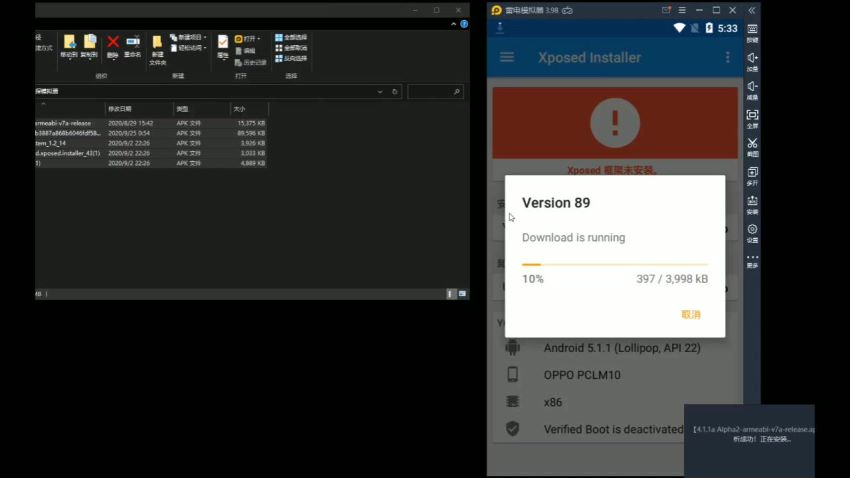Viewport: 850px width, 478px height.
Task: Click the Explorer help question mark icon
Action: click(x=464, y=24)
